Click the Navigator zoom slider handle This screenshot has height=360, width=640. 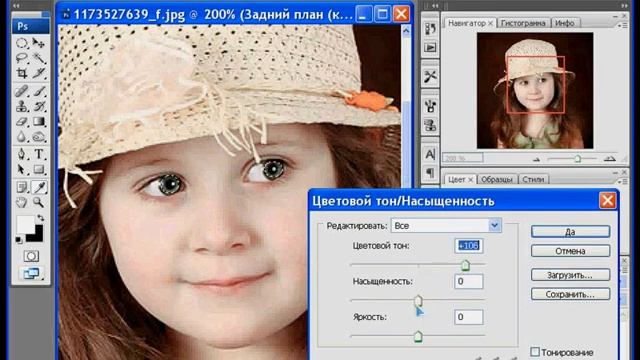[578, 158]
